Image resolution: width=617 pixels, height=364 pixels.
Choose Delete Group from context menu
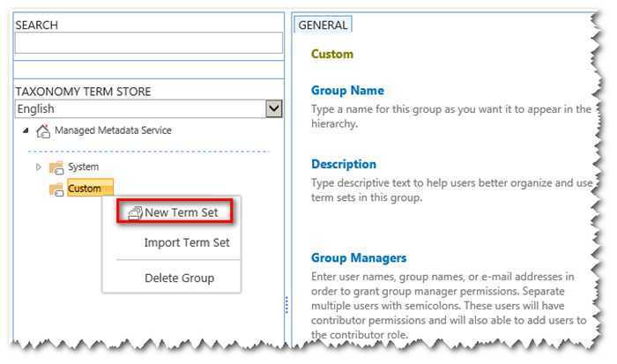tap(180, 279)
